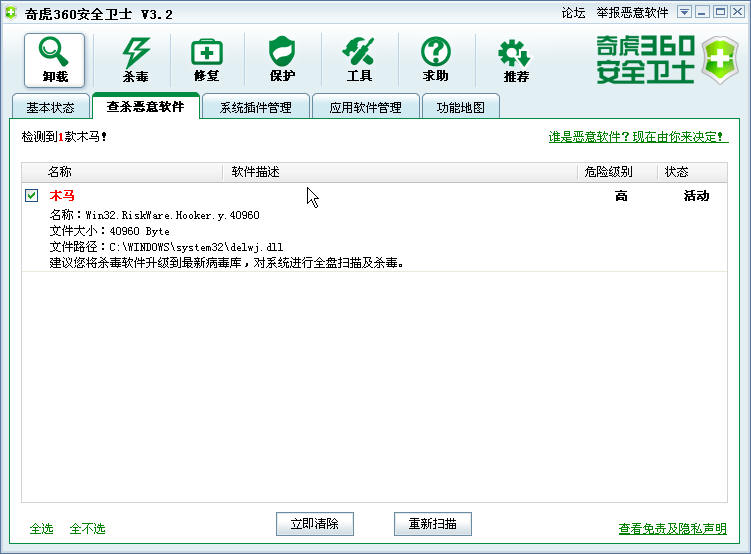This screenshot has width=751, height=554.
Task: Click the Win32.RiskWare.Hooker.y.40960 name text
Action: pos(172,215)
